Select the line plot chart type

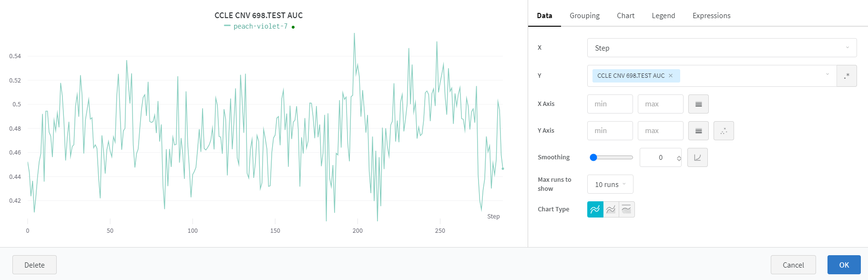coord(595,209)
